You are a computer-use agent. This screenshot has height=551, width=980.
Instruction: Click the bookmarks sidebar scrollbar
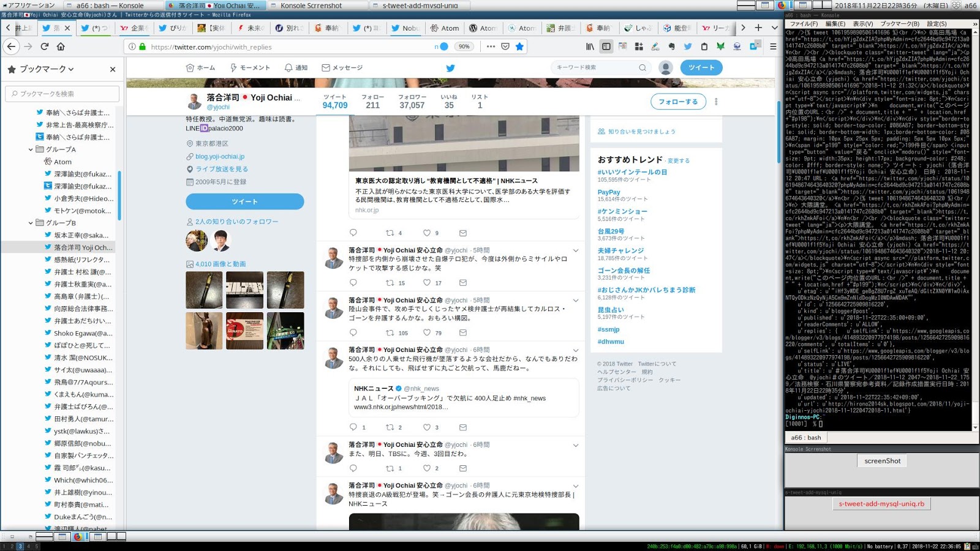[119, 196]
